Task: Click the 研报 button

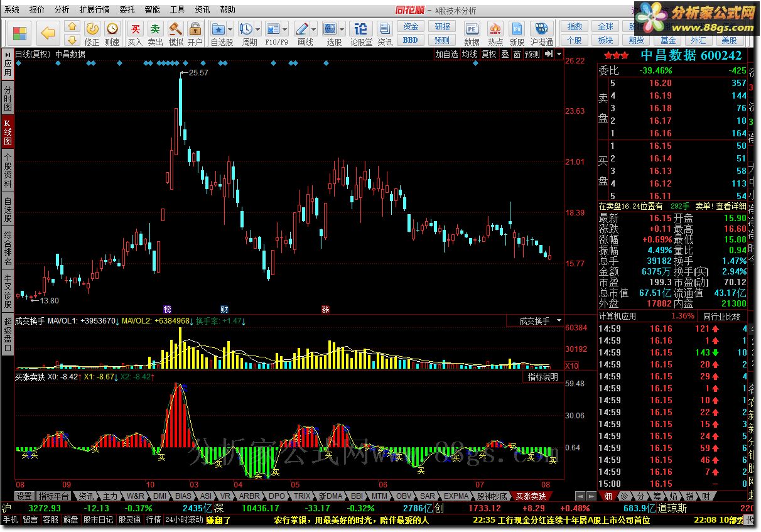Action: (x=443, y=26)
